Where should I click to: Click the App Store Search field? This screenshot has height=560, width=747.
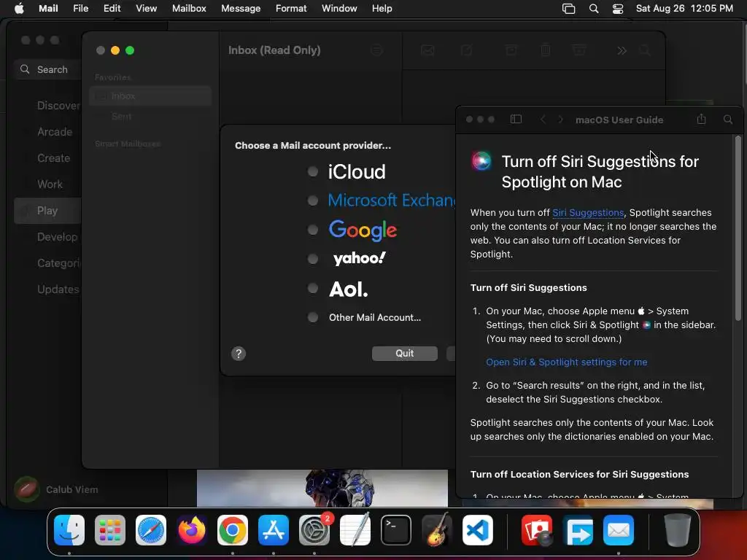[x=47, y=69]
